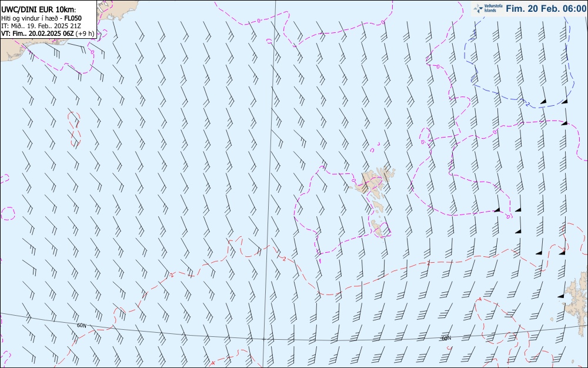
Task: Select the 'Fim. 20 Feb. 06:00' timestamp
Action: tap(546, 9)
